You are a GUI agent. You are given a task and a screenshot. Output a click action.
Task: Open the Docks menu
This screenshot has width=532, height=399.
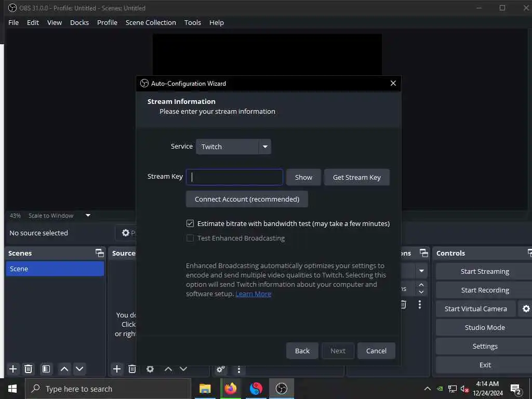(79, 22)
